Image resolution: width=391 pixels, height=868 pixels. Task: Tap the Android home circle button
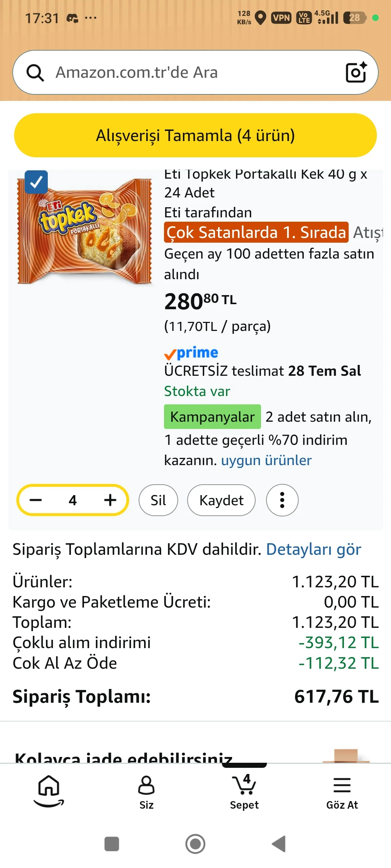coord(195,844)
